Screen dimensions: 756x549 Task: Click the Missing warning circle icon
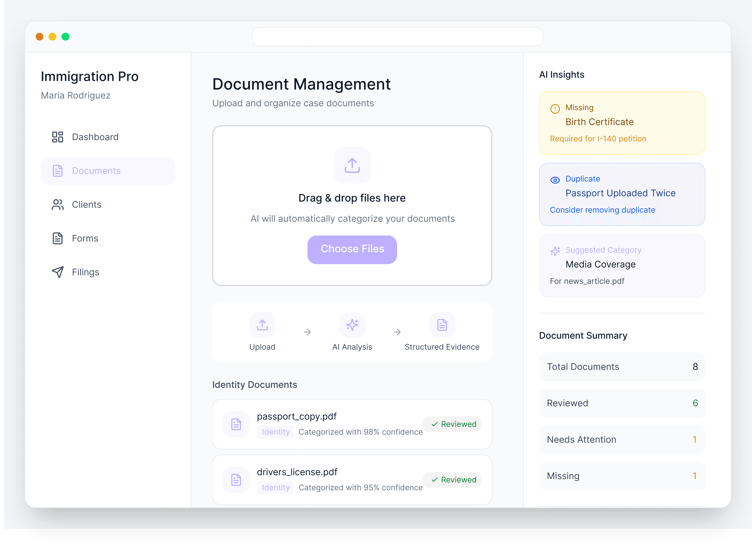pos(555,109)
